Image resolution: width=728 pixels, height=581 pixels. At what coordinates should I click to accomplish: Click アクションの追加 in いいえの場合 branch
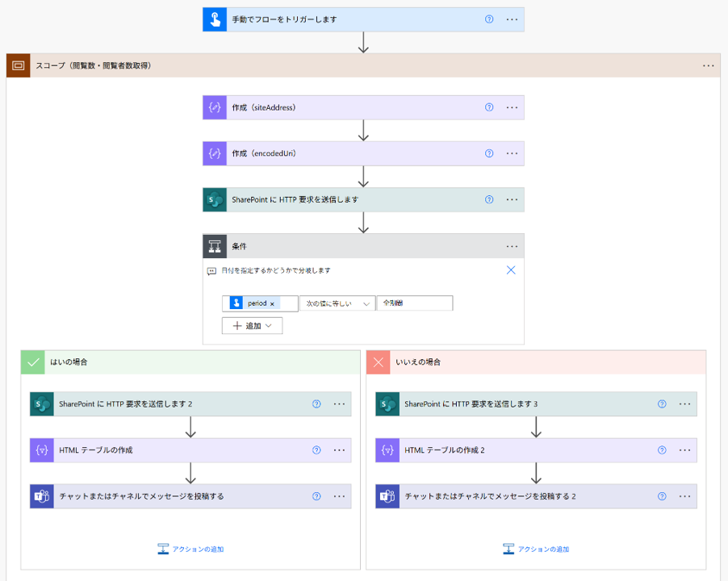point(536,549)
